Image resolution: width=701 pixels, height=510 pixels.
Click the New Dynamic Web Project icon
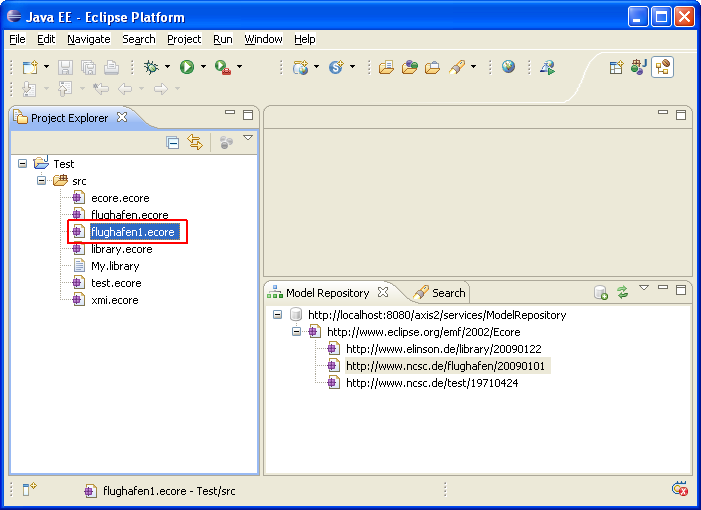click(x=300, y=67)
